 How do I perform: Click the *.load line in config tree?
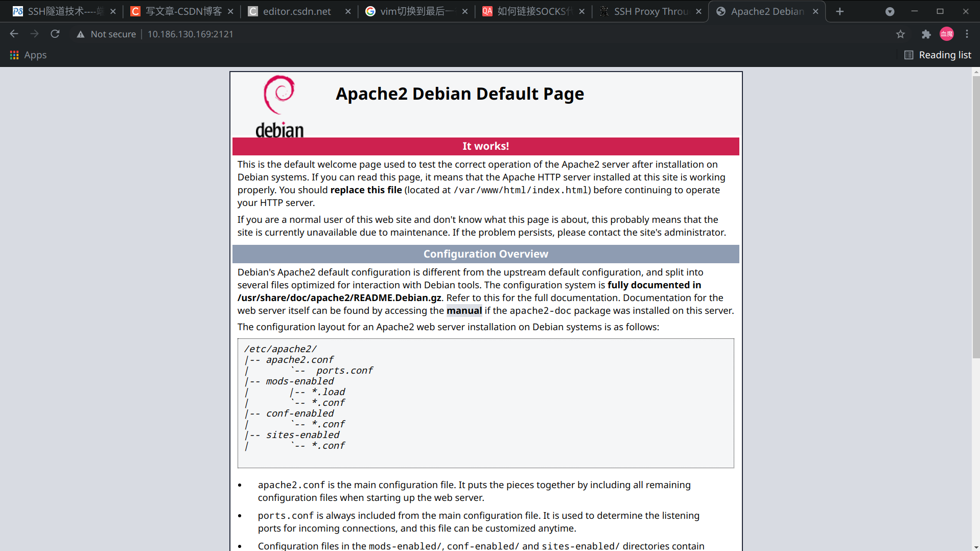tap(328, 392)
